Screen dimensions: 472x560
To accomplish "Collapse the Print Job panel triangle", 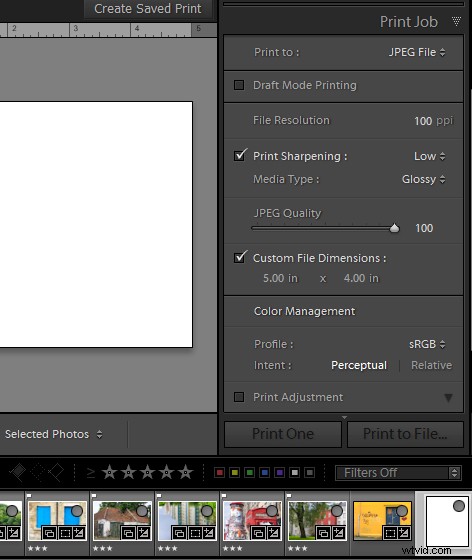I will coord(456,21).
